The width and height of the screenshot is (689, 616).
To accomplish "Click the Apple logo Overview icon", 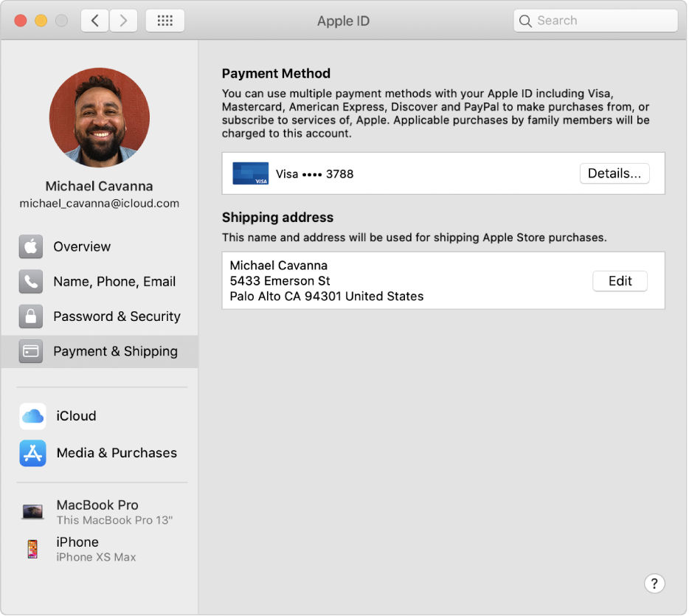I will tap(31, 246).
